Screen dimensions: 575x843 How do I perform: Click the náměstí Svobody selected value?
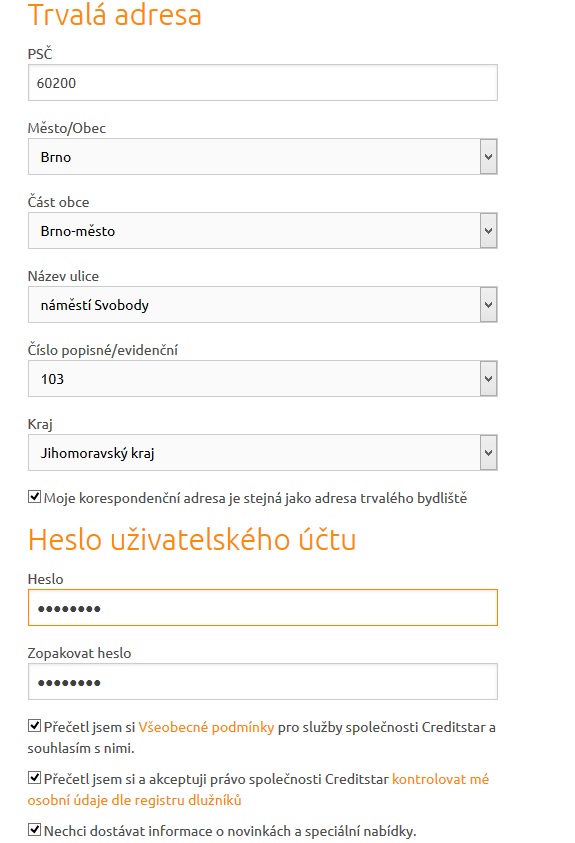95,305
